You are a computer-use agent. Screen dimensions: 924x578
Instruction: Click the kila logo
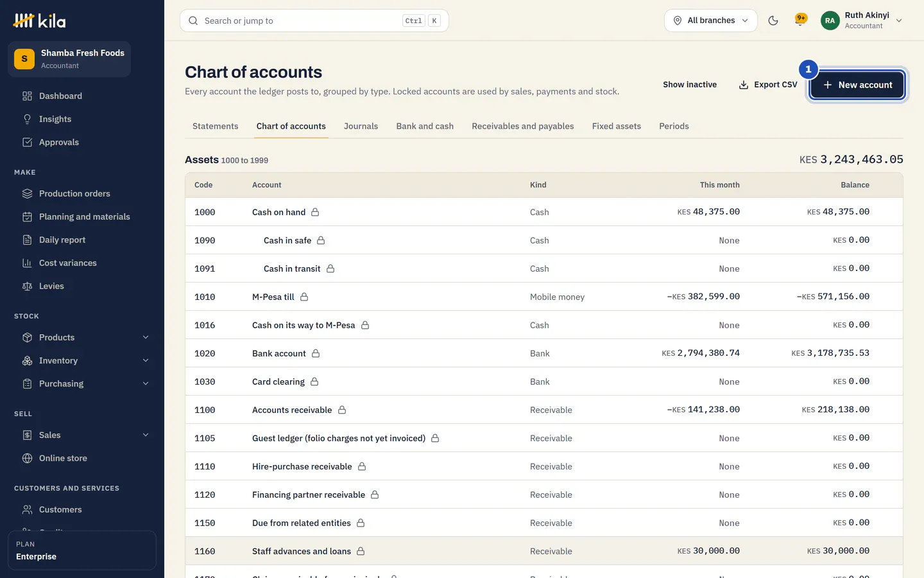tap(40, 21)
